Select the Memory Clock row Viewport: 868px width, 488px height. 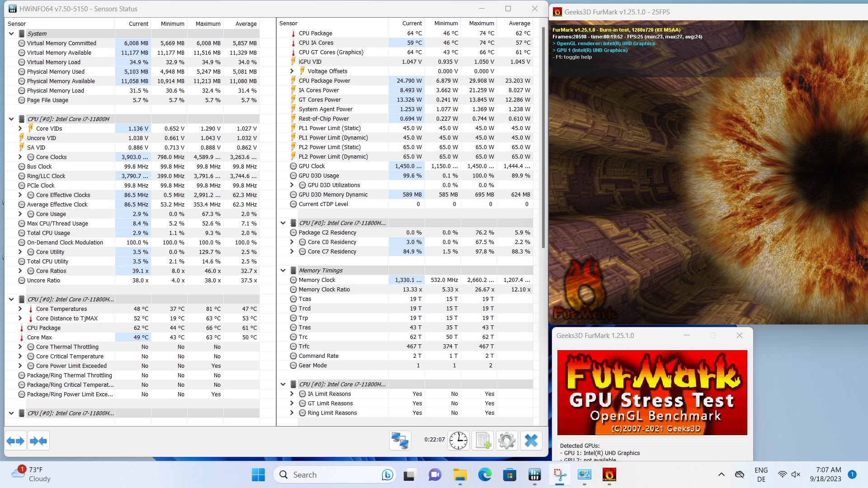pyautogui.click(x=405, y=280)
